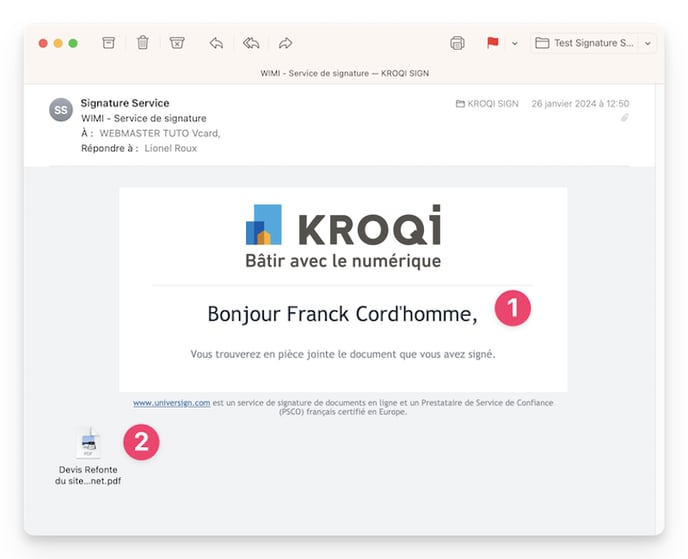Viewport: 688px width, 559px height.
Task: Flag the message with red flag
Action: click(492, 43)
